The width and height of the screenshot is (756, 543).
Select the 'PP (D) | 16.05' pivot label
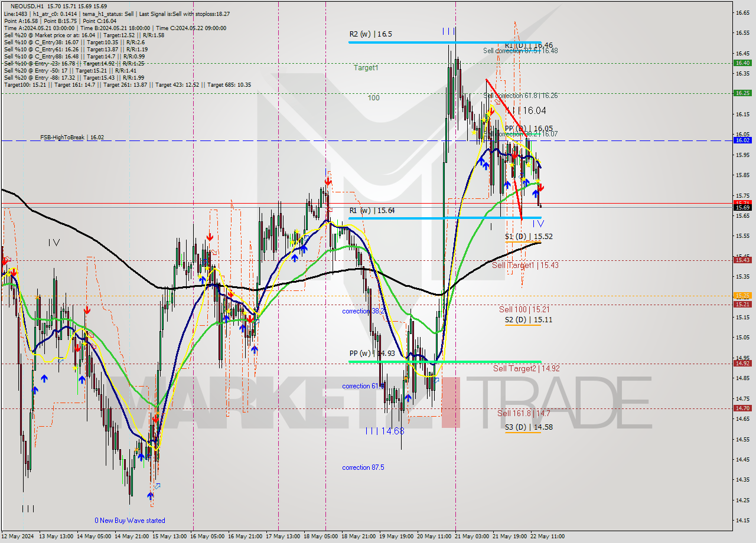click(529, 128)
